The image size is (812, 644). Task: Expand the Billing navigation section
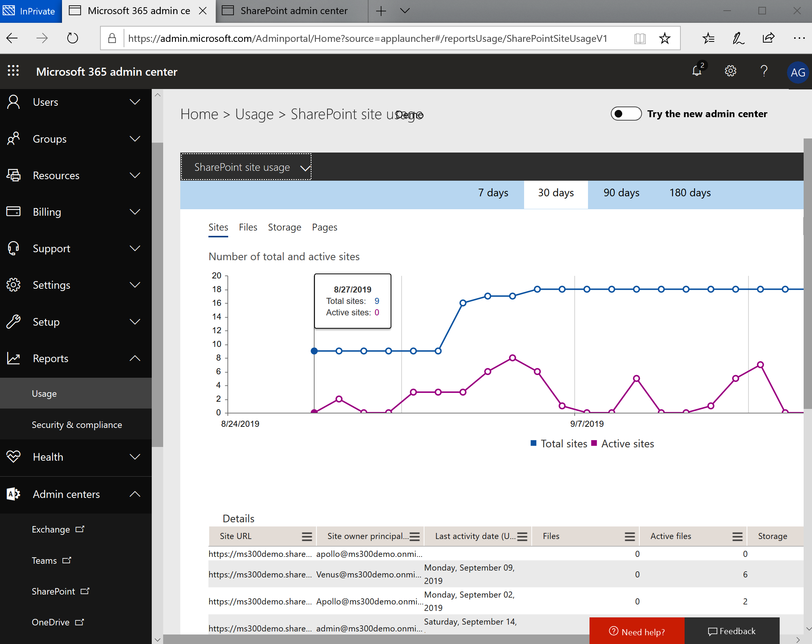76,212
